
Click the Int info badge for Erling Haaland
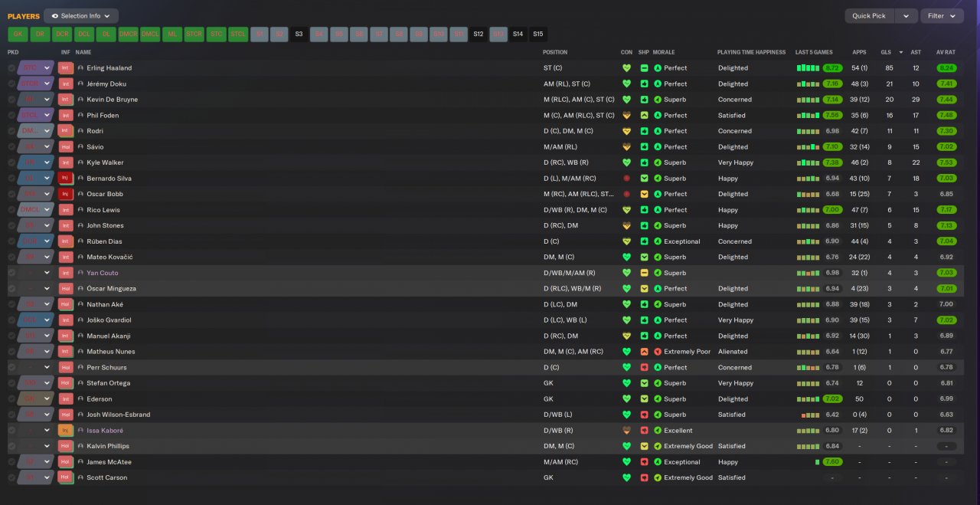(65, 68)
